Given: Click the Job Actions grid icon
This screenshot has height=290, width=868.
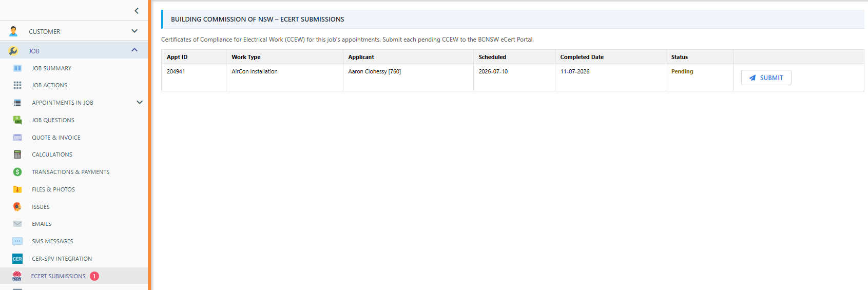Looking at the screenshot, I should tap(17, 85).
